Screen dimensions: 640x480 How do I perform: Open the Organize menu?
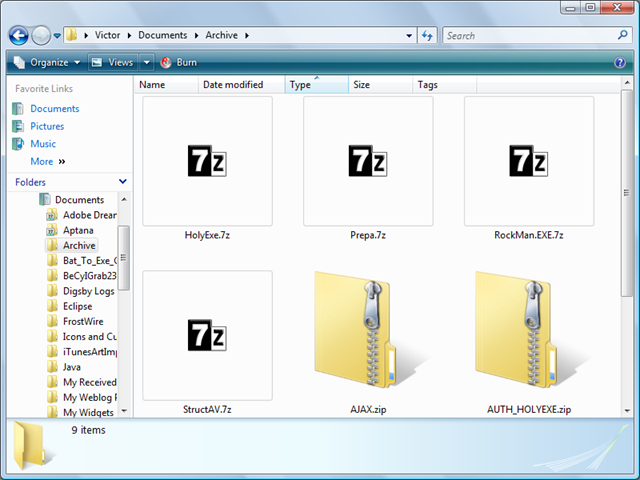click(x=47, y=62)
